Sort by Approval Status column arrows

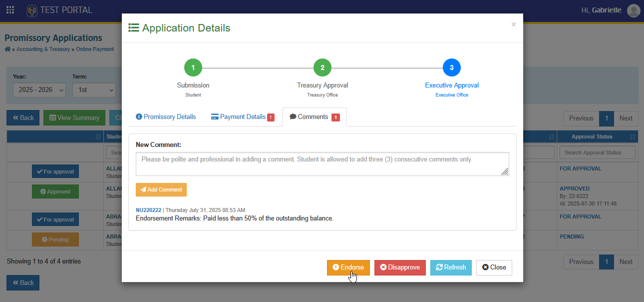tap(633, 137)
